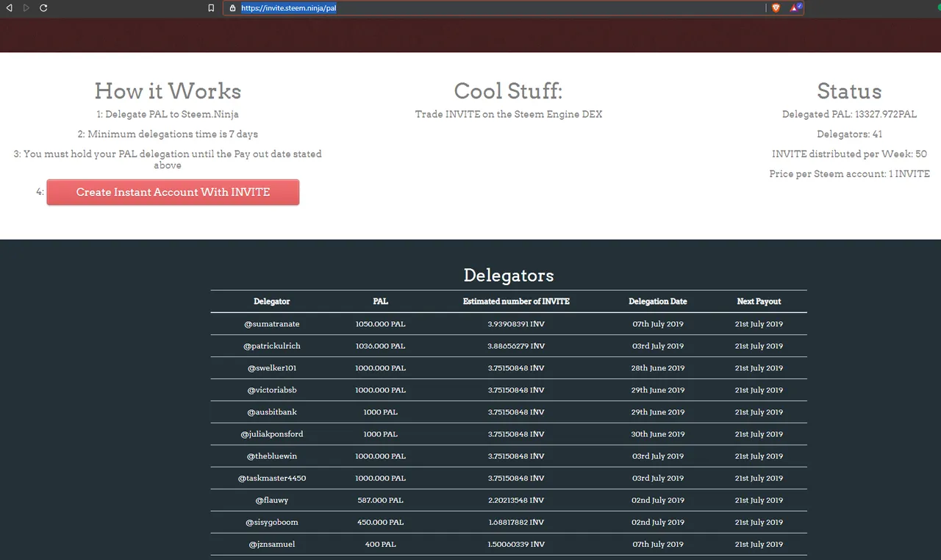
Task: Select the 3.88656279 INV estimate
Action: [x=516, y=346]
